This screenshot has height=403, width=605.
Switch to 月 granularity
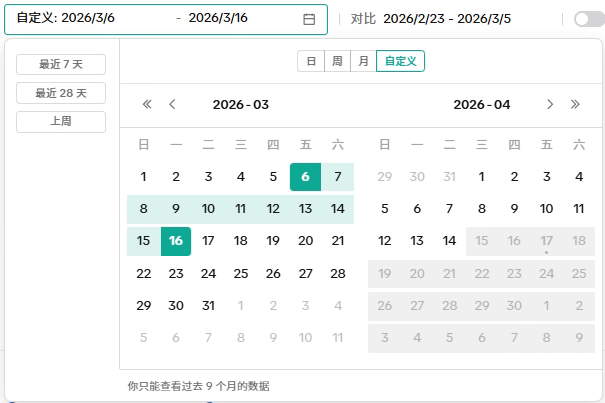pyautogui.click(x=363, y=61)
